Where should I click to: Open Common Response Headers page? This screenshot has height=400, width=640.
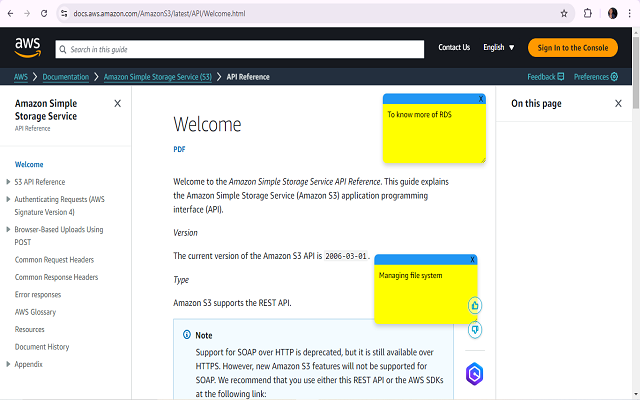56,277
